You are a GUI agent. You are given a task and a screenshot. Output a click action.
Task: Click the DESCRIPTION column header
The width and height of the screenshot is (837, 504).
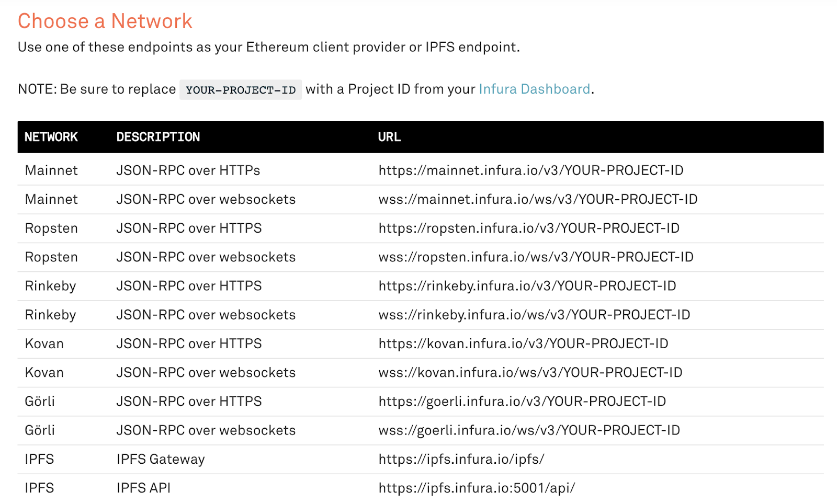(158, 137)
